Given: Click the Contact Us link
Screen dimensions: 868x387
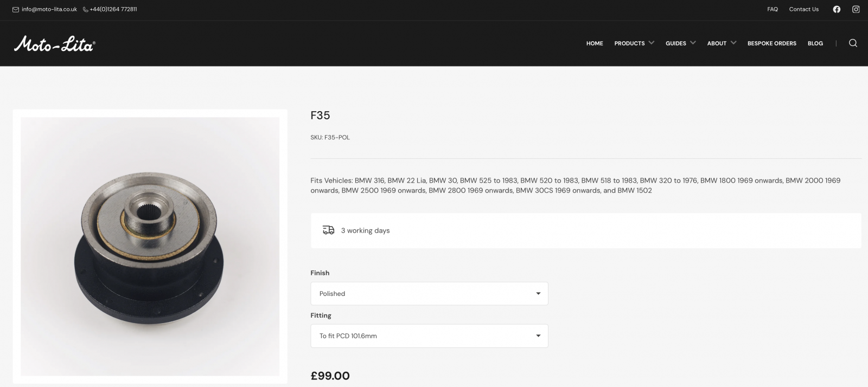Looking at the screenshot, I should point(803,9).
